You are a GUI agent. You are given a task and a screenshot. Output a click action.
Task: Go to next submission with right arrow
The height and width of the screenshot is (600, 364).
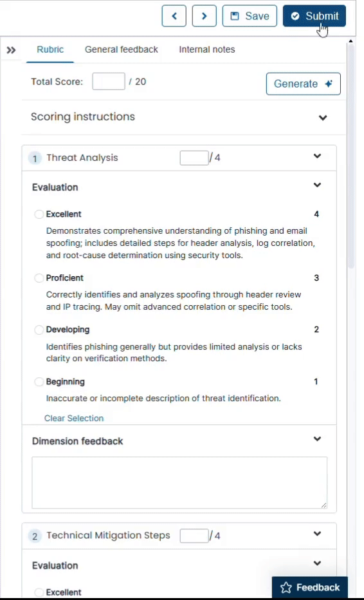click(x=204, y=16)
